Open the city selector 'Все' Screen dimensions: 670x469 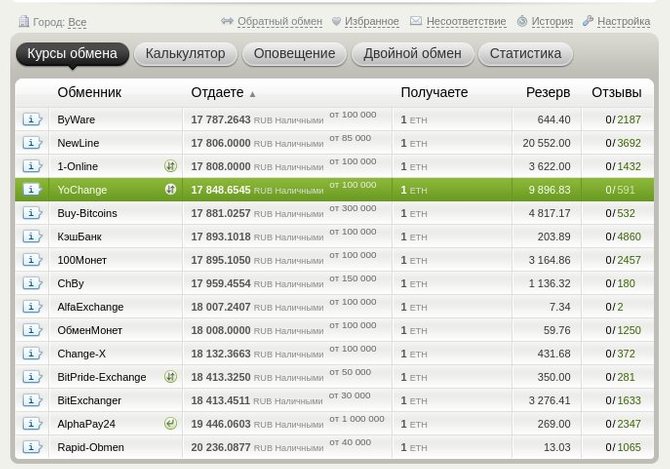tap(77, 22)
